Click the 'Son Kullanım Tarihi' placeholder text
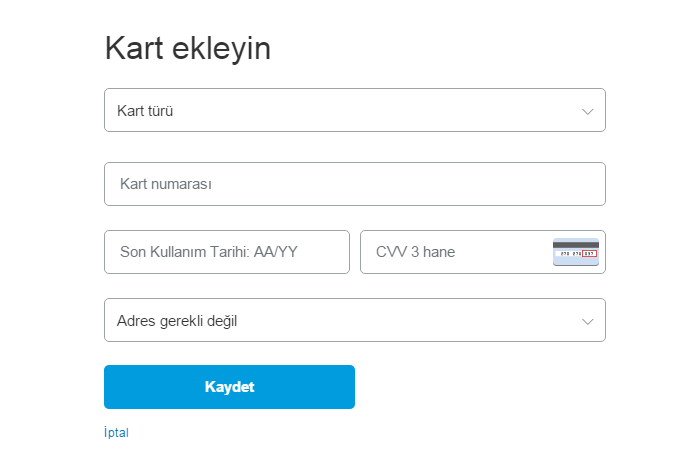The height and width of the screenshot is (463, 687). click(185, 252)
